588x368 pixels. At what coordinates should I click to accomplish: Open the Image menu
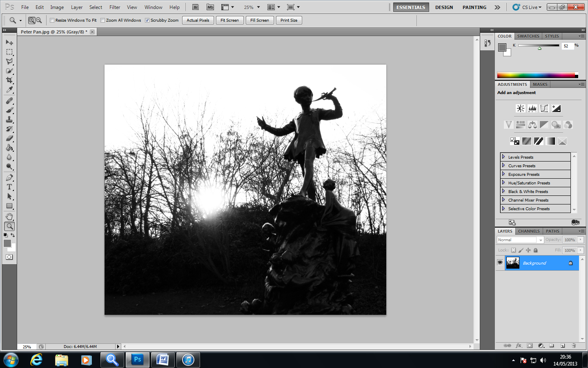pos(57,7)
